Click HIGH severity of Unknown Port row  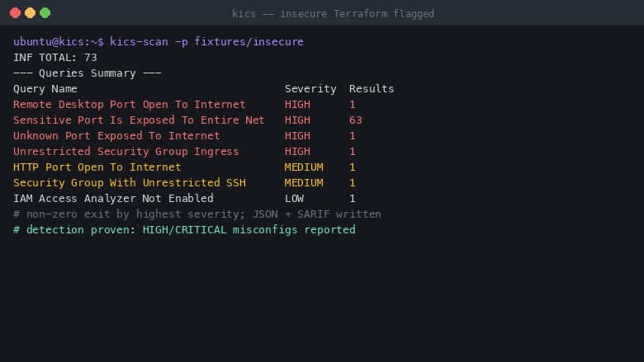tap(297, 136)
